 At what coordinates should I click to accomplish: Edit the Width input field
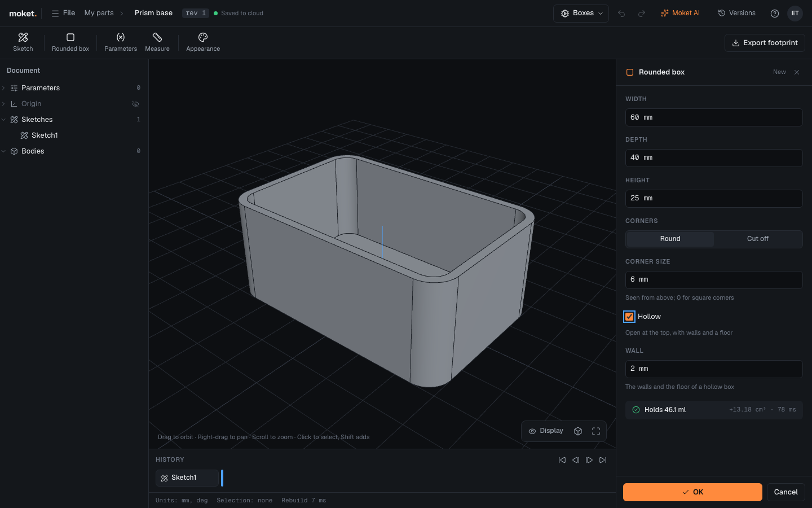pyautogui.click(x=714, y=117)
